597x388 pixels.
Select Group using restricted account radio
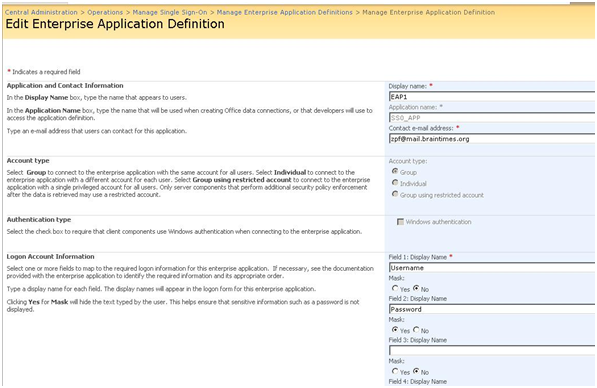pos(395,194)
